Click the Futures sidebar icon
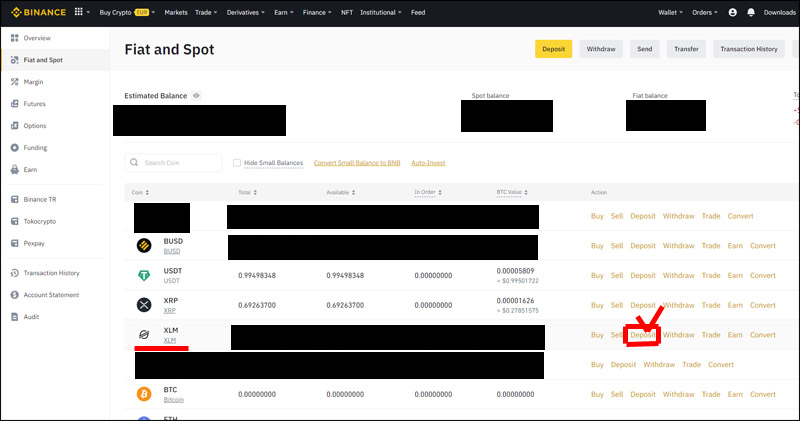This screenshot has height=421, width=800. click(14, 104)
